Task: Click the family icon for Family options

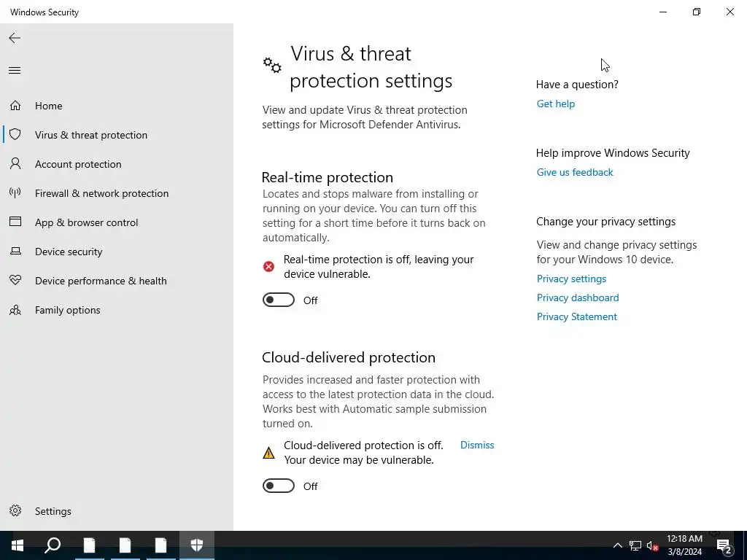Action: click(15, 310)
